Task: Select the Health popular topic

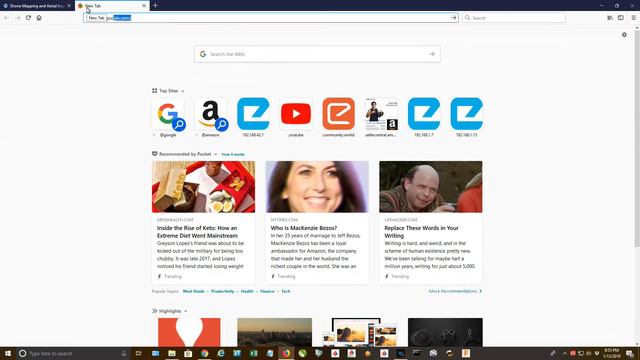Action: [x=247, y=291]
